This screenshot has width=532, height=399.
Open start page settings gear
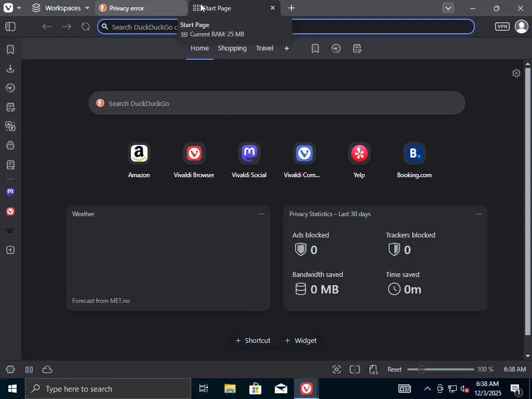coord(516,73)
